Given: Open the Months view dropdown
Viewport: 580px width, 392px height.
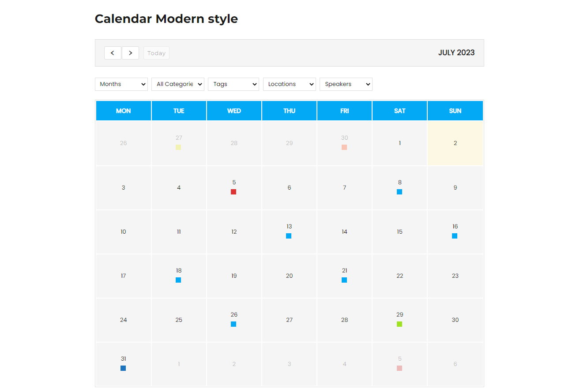Looking at the screenshot, I should coord(121,84).
